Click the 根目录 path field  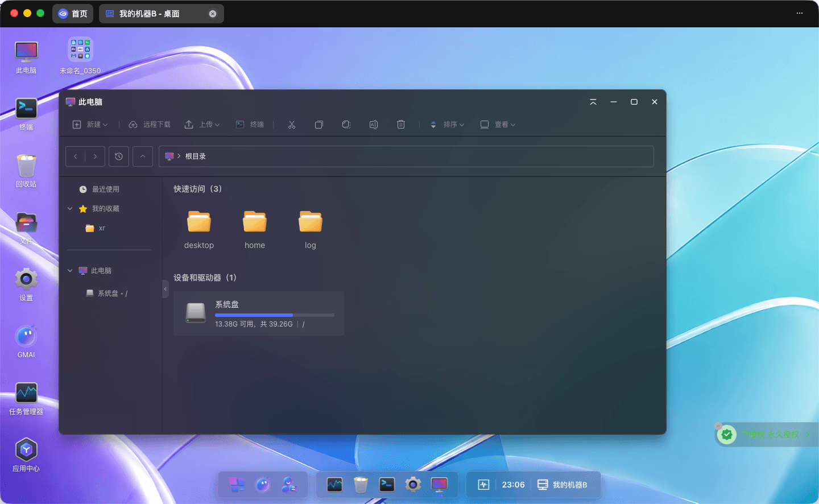406,156
